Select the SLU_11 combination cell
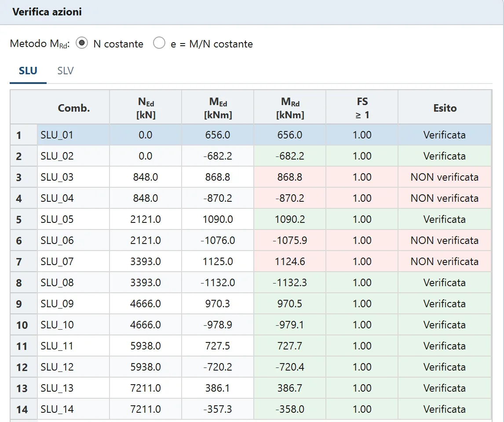Screen dimensions: 504x422 pyautogui.click(x=73, y=346)
